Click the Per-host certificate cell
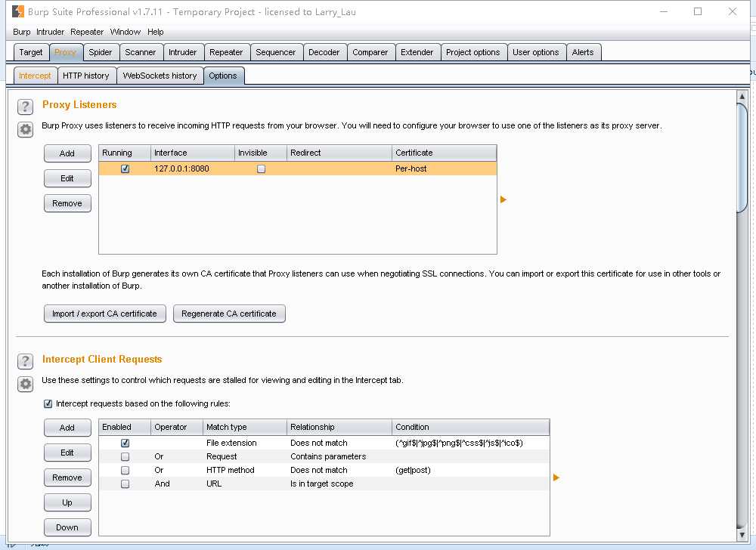The image size is (756, 550). pyautogui.click(x=444, y=168)
